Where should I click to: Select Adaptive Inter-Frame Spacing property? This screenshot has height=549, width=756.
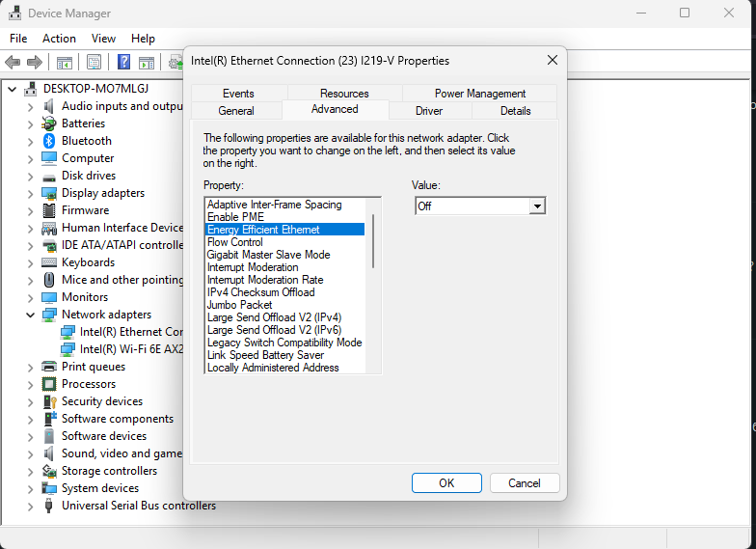click(284, 205)
